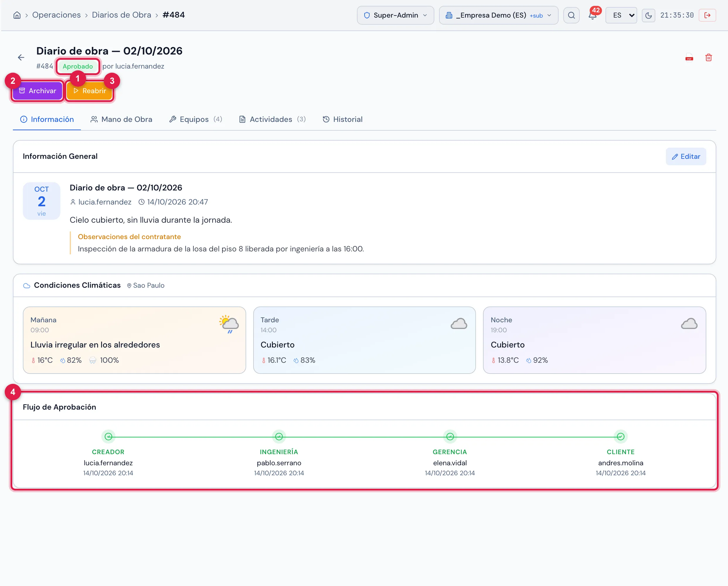Click the Cliente approval step checkmark
Image resolution: width=728 pixels, height=586 pixels.
click(x=621, y=437)
